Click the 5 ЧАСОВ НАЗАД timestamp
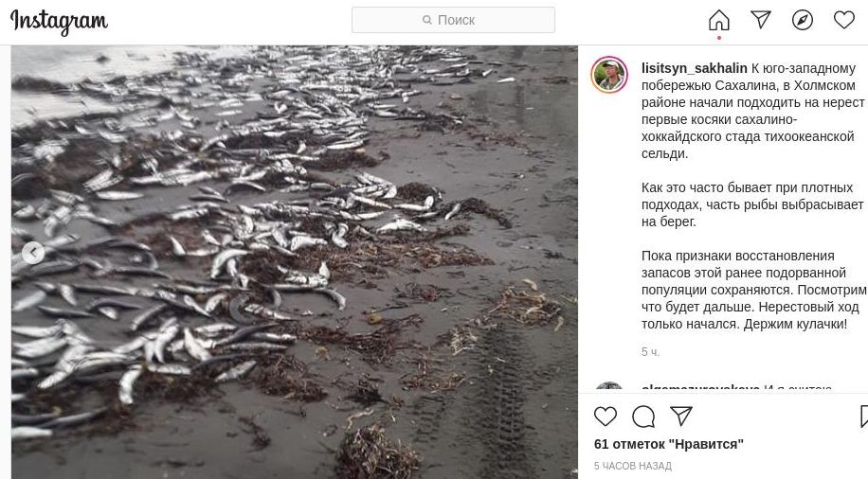868x479 pixels. (632, 466)
